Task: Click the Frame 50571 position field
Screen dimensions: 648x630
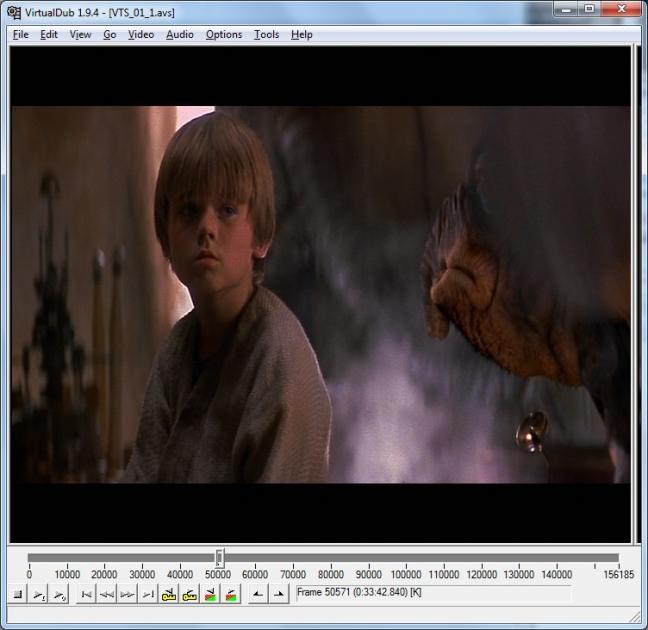Action: click(x=434, y=593)
